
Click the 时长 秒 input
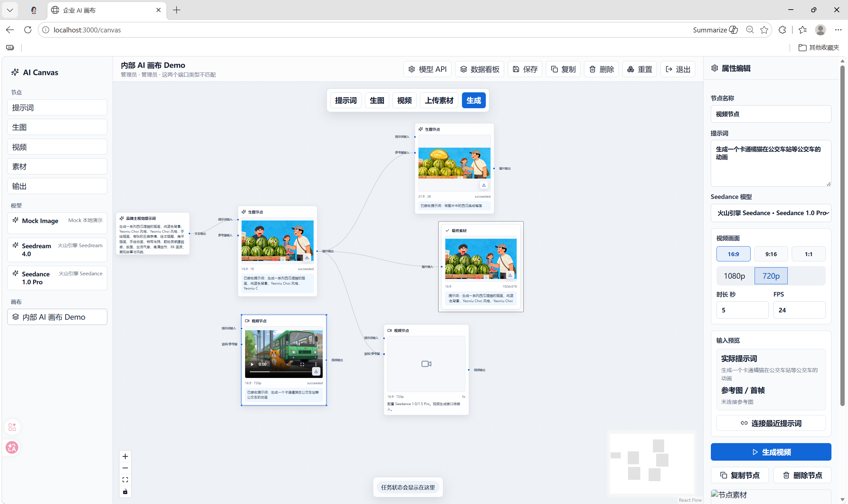742,310
